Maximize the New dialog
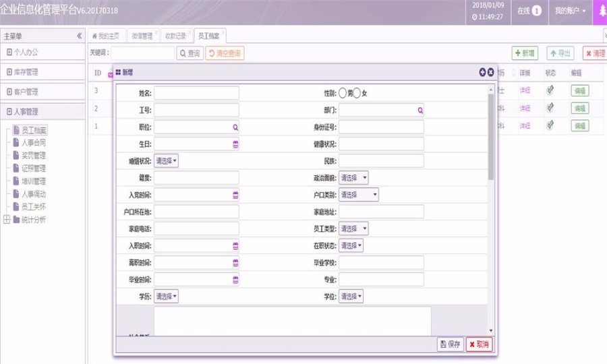 click(x=482, y=72)
